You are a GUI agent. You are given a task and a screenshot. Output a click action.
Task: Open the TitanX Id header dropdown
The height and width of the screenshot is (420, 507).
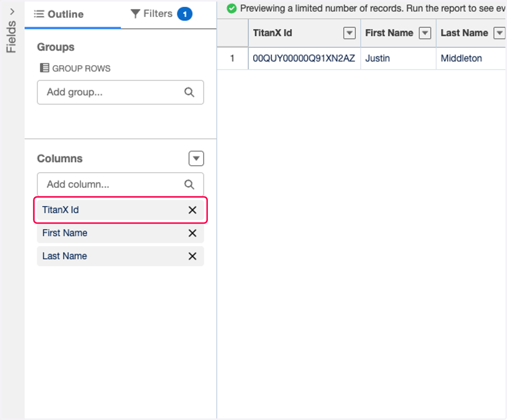349,33
